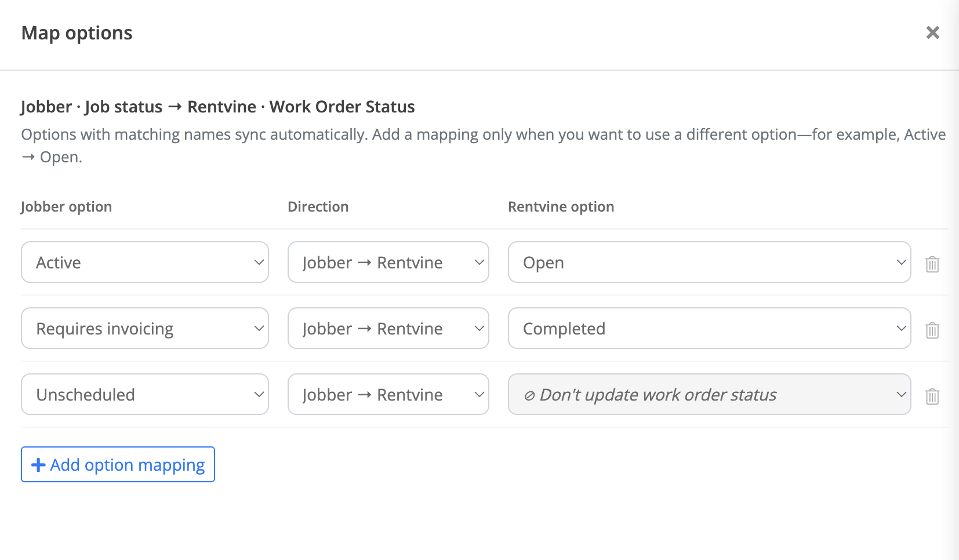The height and width of the screenshot is (560, 959).
Task: Click the Jobber option column header
Action: coord(66,207)
